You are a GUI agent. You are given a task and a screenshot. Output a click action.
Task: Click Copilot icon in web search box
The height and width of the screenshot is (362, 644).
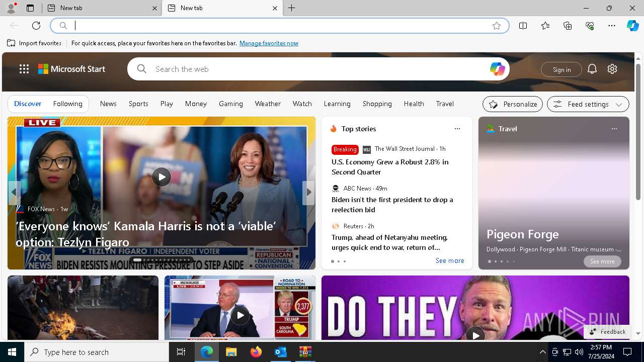tap(497, 69)
